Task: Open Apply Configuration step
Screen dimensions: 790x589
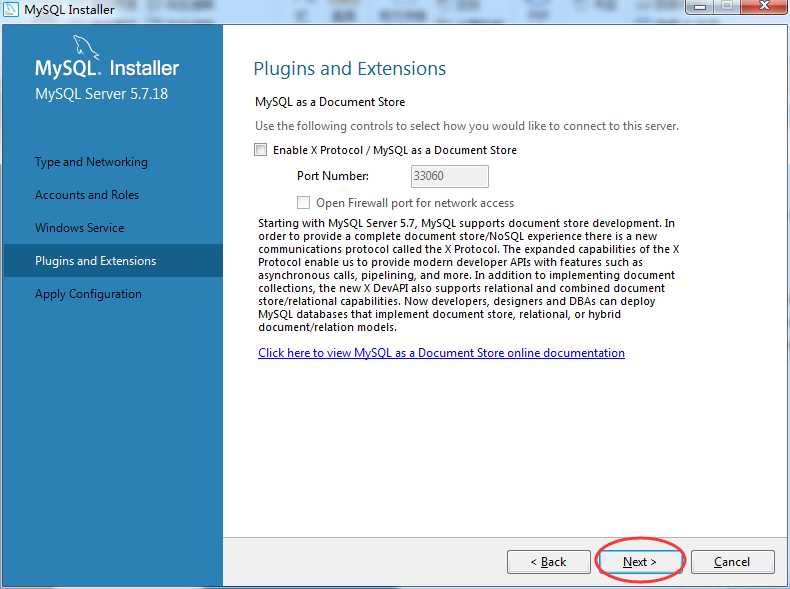Action: coord(88,294)
